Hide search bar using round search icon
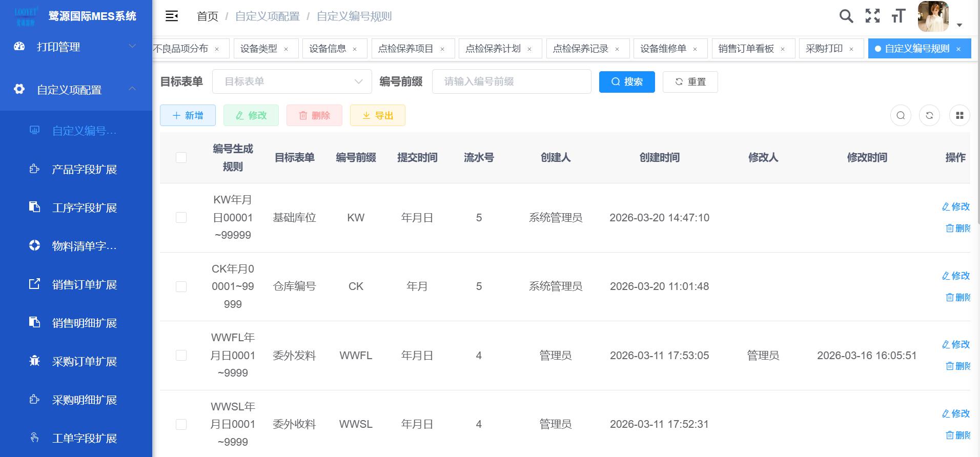Image resolution: width=980 pixels, height=457 pixels. [x=901, y=116]
